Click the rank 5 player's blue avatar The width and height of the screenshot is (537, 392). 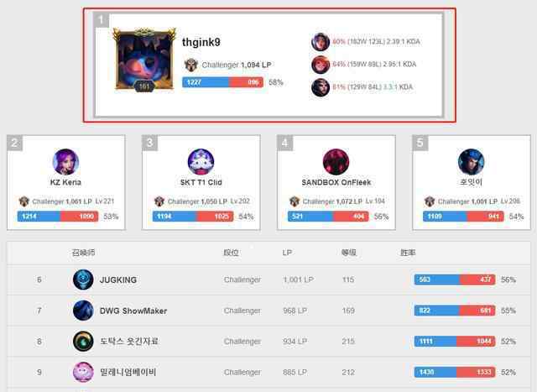coord(472,162)
